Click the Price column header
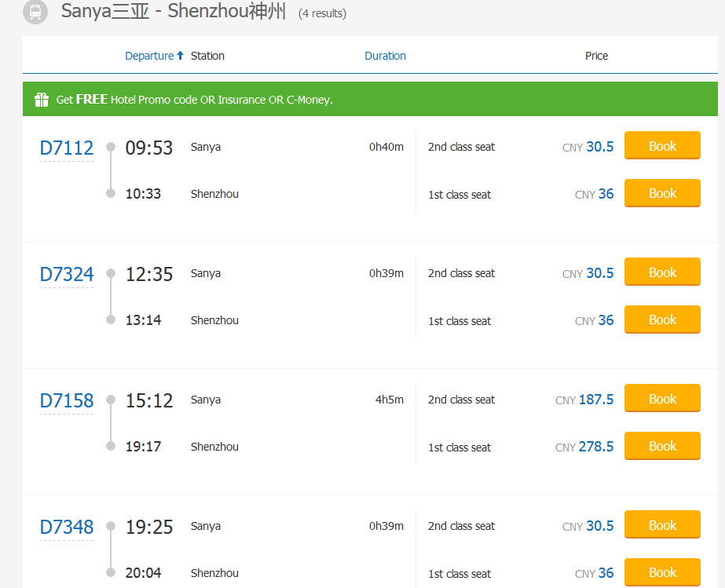The image size is (725, 588). click(x=596, y=56)
